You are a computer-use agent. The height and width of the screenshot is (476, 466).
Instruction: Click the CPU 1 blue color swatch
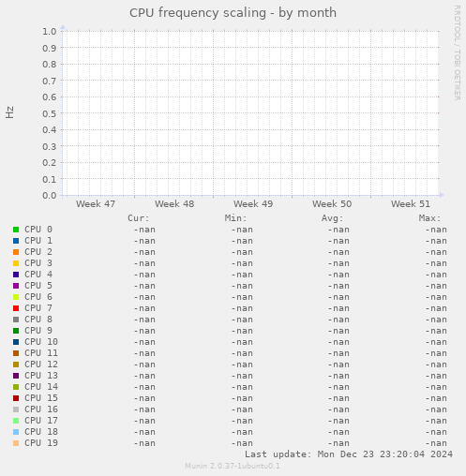click(x=16, y=241)
